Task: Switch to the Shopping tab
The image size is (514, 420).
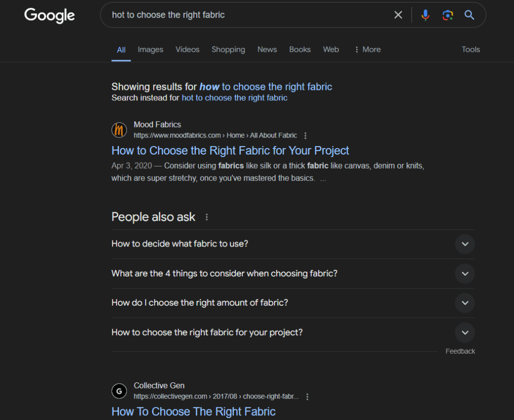Action: point(228,50)
